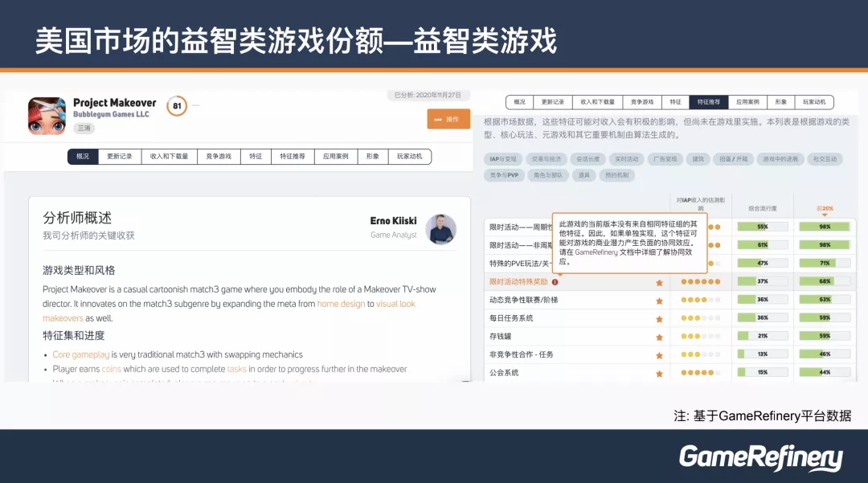
Task: Click the 存钱罐 feature name
Action: [501, 337]
